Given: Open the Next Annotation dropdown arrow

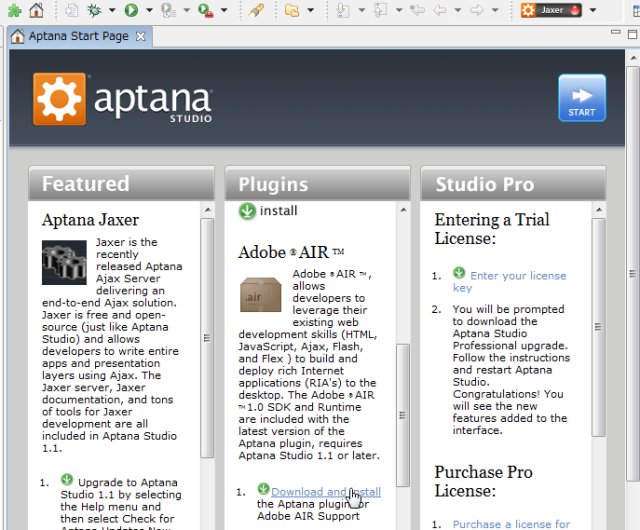Looking at the screenshot, I should pos(362,10).
